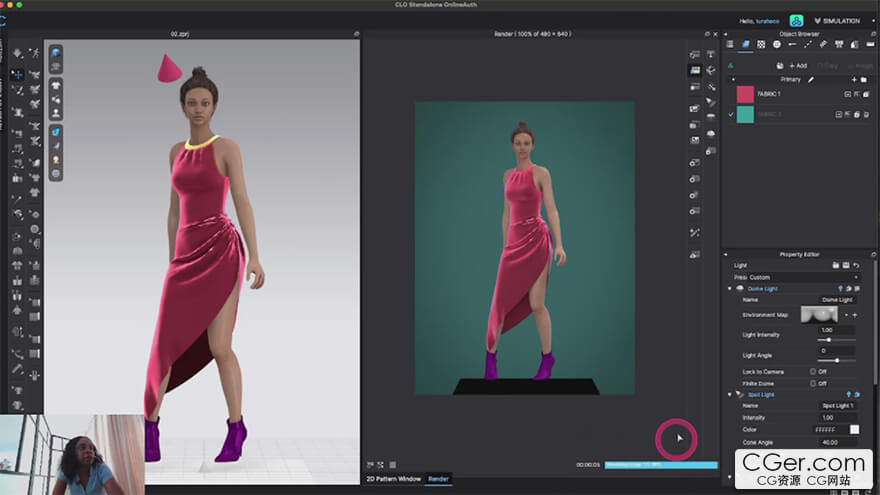Click the reset arrow icon in Property Editor

coord(856,265)
